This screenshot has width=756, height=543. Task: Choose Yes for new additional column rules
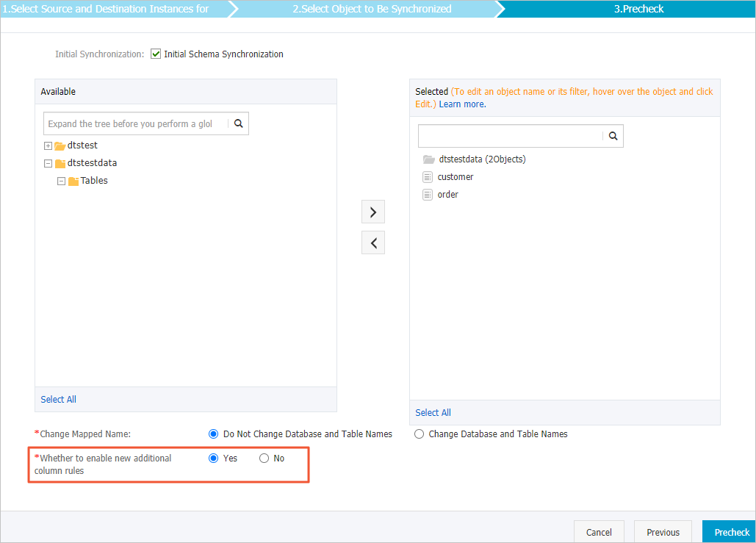[x=213, y=458]
